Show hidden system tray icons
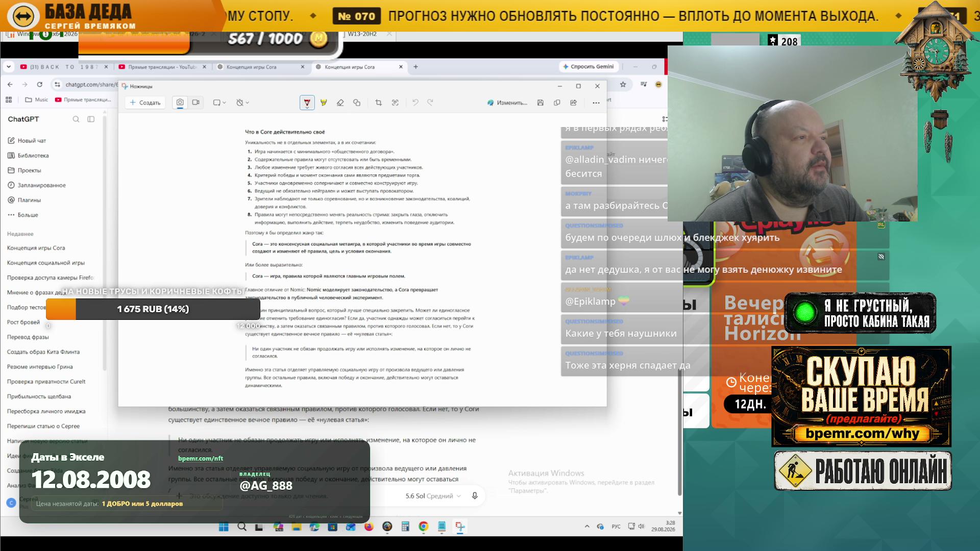Image resolution: width=980 pixels, height=551 pixels. tap(587, 527)
